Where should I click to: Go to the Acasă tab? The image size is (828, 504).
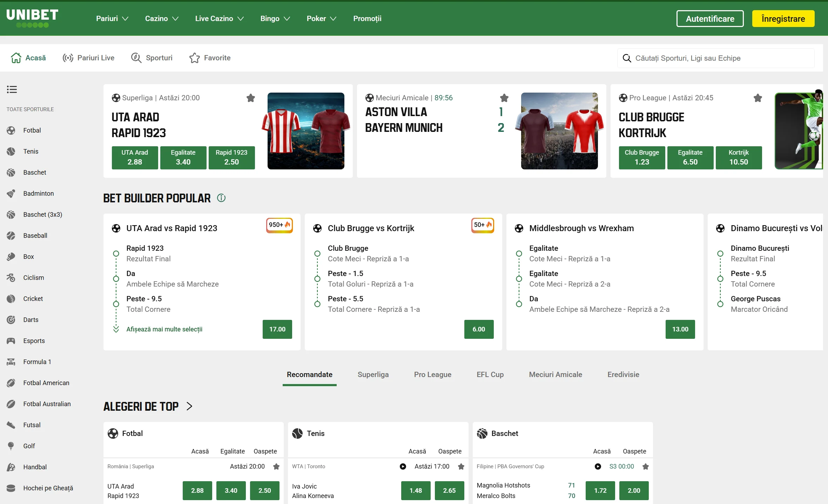[28, 58]
